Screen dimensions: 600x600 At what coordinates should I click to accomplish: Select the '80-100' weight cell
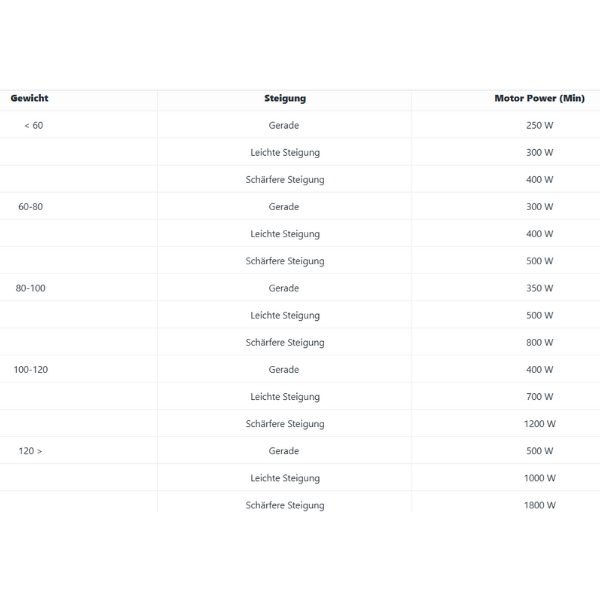31,288
